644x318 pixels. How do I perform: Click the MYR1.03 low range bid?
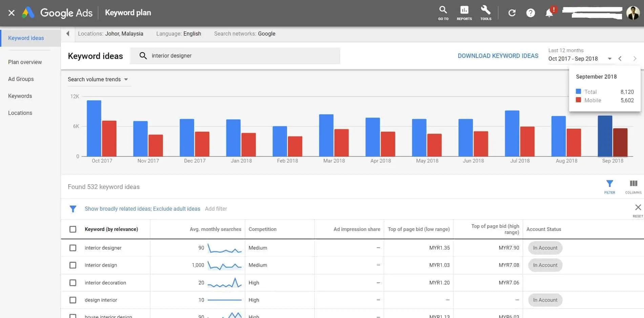439,265
